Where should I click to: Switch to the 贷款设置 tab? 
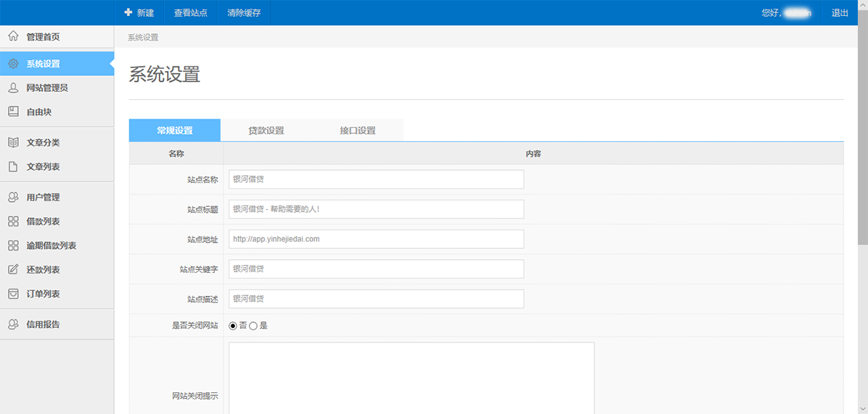[x=266, y=130]
